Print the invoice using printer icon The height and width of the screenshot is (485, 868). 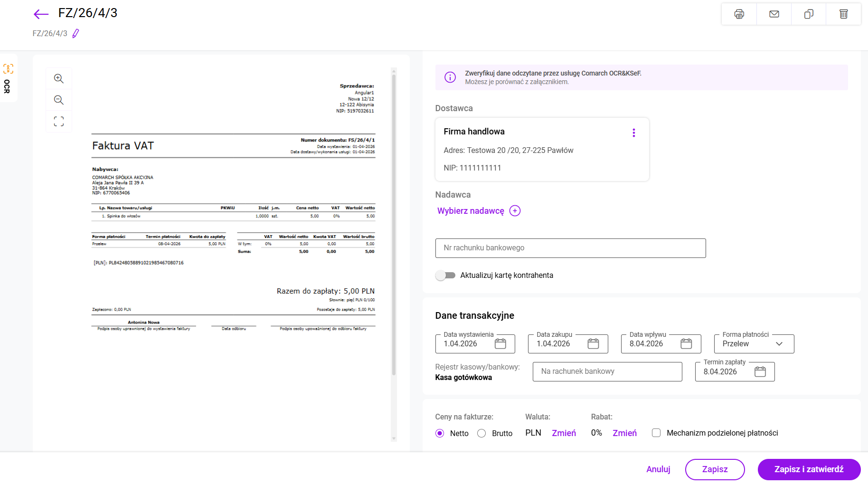tap(739, 14)
